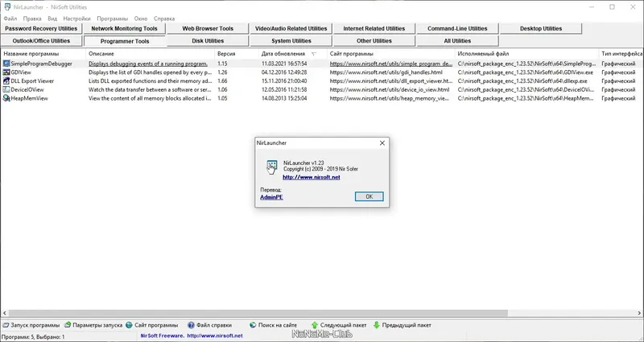Click the SimpleProgramDebugger program icon
Image resolution: width=644 pixels, height=342 pixels.
pos(6,64)
